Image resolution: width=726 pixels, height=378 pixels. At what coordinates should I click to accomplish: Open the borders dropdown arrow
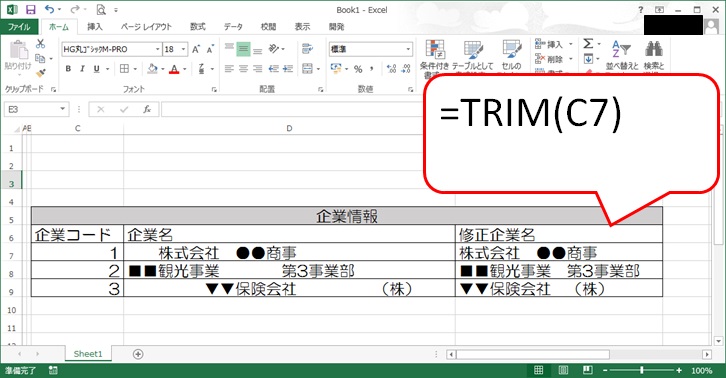tap(135, 69)
